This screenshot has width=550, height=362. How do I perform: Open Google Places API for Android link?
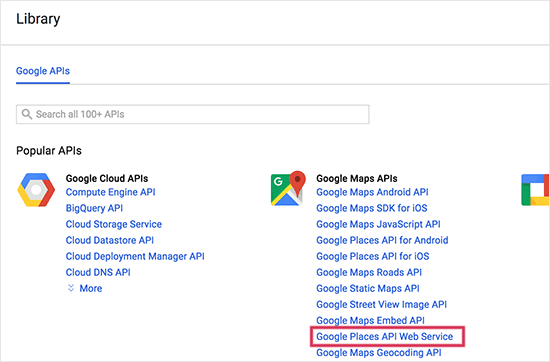(382, 240)
